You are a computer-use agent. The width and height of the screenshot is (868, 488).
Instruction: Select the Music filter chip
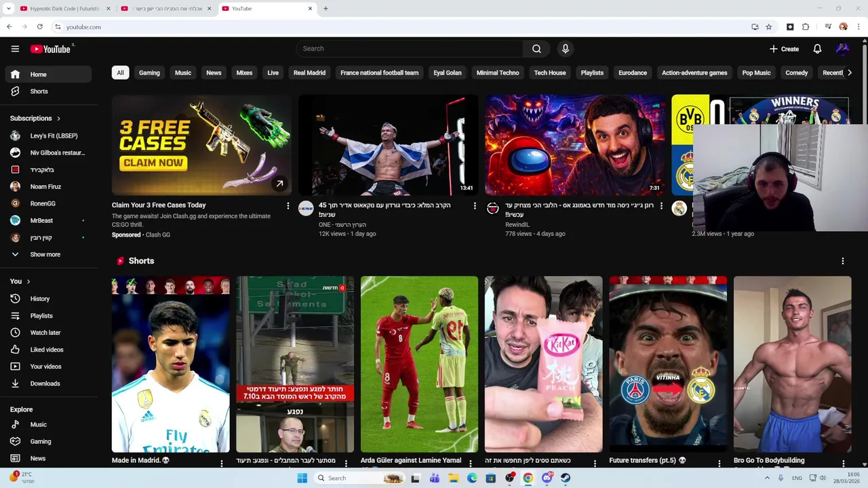pos(183,73)
